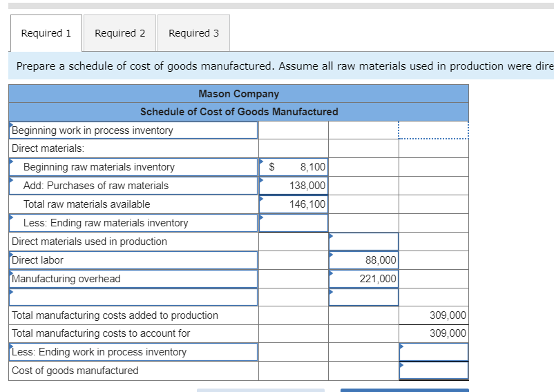
Task: Click the empty ending raw materials amount field
Action: [x=294, y=223]
